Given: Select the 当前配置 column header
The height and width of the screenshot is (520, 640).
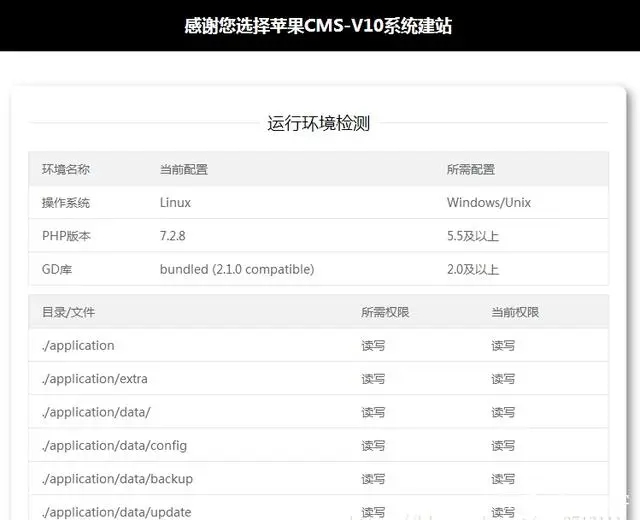Looking at the screenshot, I should [183, 169].
